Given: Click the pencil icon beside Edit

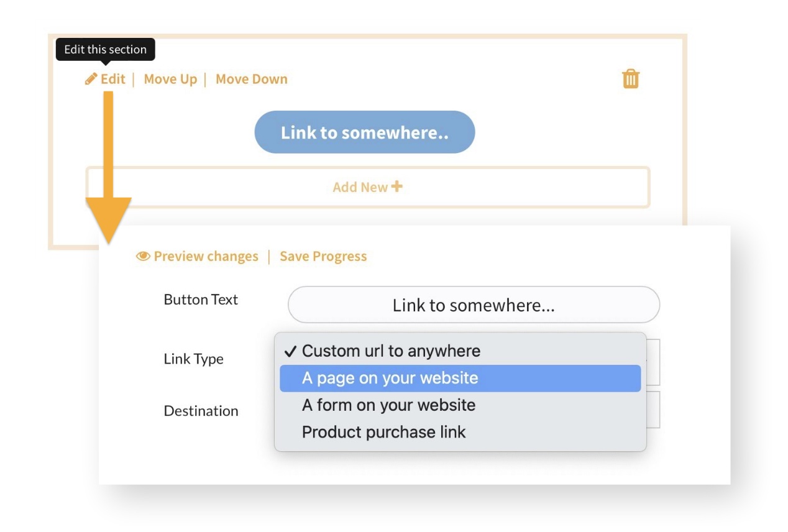Looking at the screenshot, I should point(91,79).
